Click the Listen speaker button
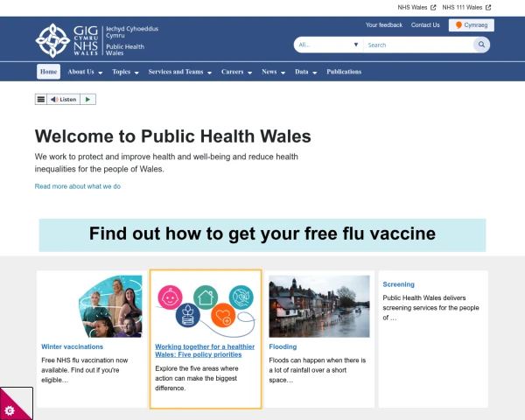The height and width of the screenshot is (420, 525). [x=64, y=99]
